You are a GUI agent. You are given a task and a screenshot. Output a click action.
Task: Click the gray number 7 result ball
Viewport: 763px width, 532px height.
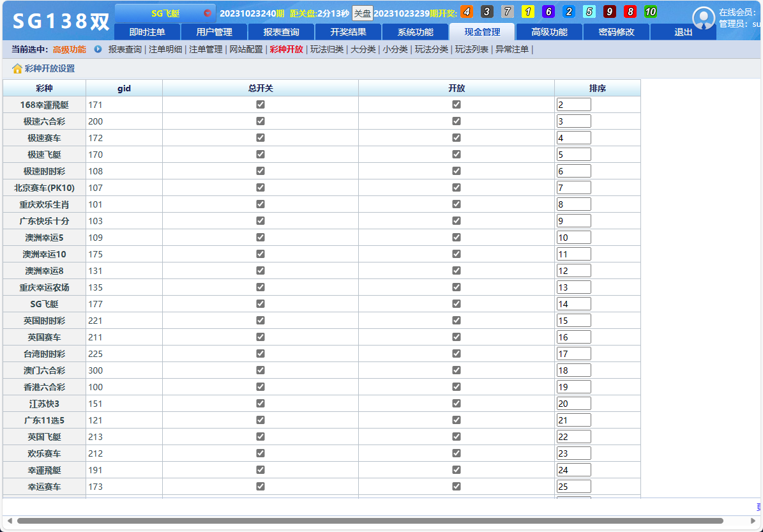(508, 11)
